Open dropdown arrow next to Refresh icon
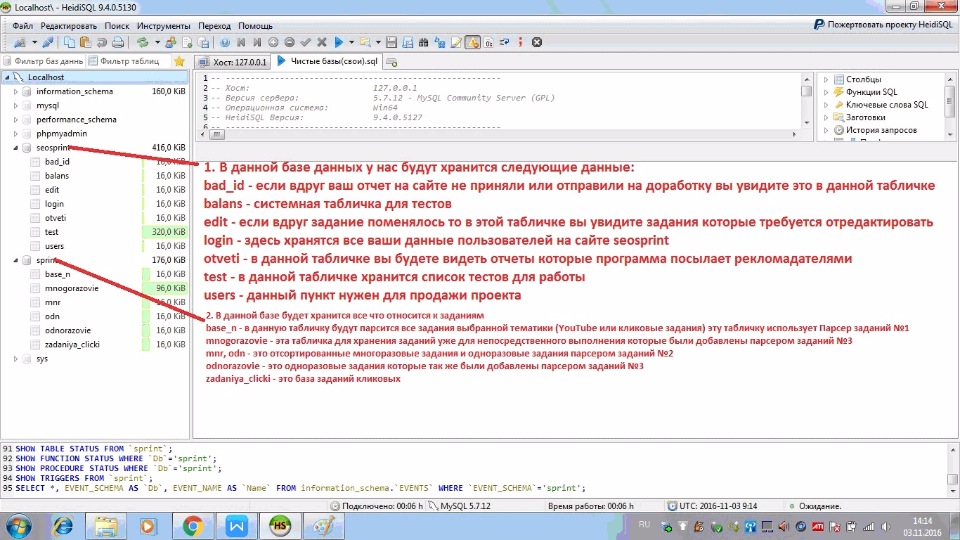 (157, 42)
